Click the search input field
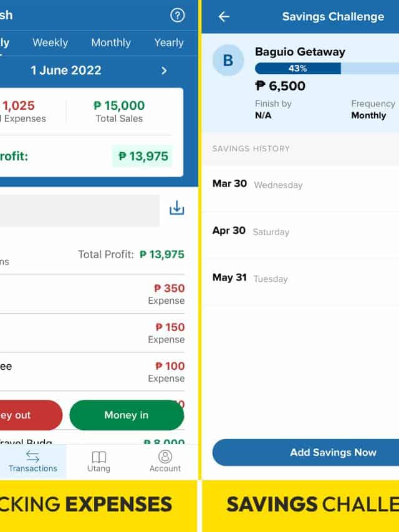 tap(80, 210)
